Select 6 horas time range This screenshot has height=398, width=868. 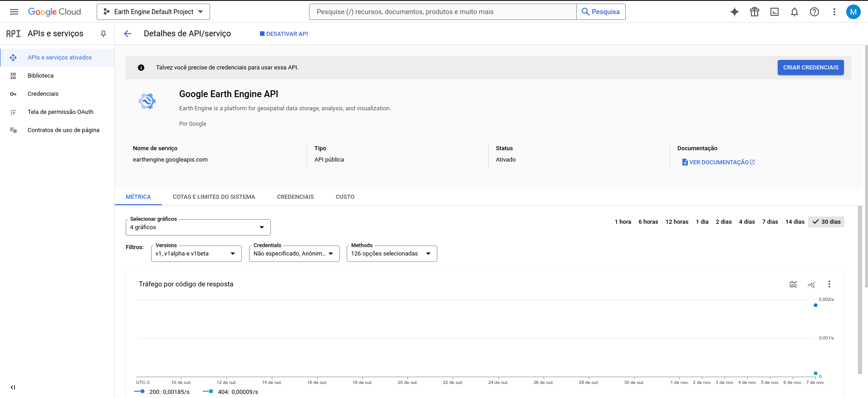(x=648, y=222)
